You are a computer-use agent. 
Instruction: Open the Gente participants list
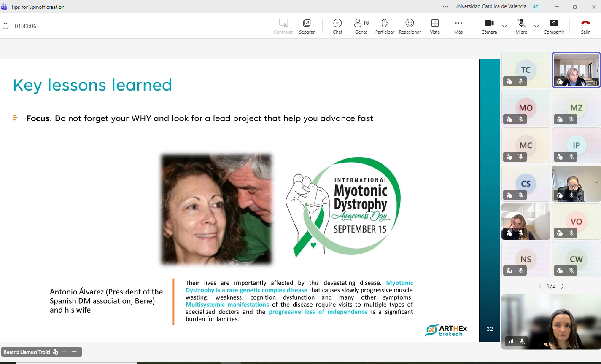point(361,26)
